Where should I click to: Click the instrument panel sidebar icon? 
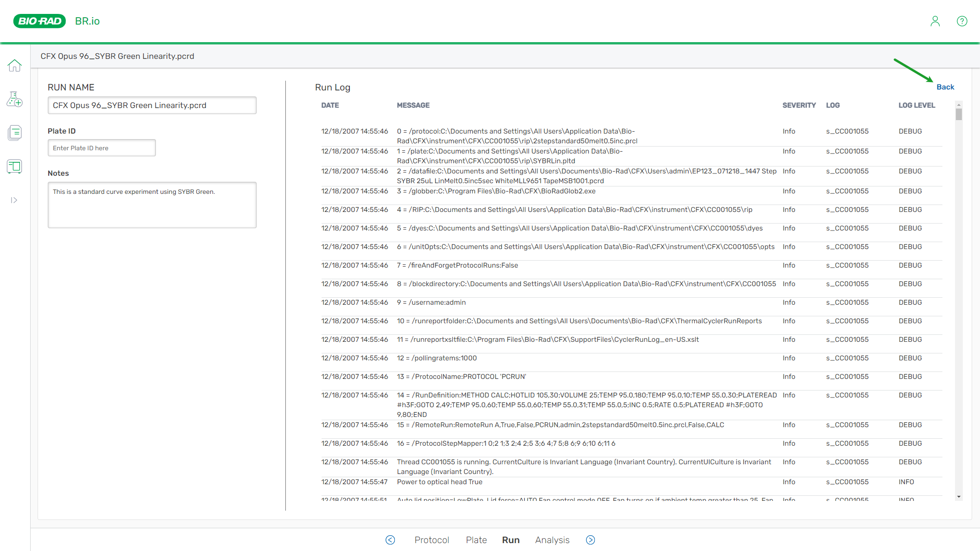coord(14,166)
